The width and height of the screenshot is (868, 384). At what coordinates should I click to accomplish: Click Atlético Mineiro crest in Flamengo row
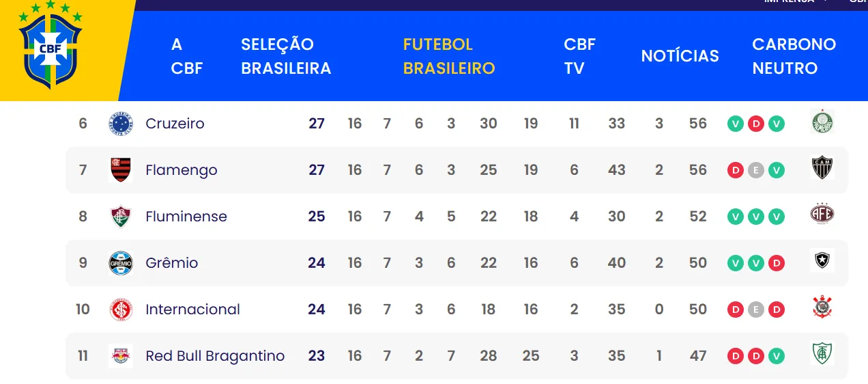[x=822, y=168]
